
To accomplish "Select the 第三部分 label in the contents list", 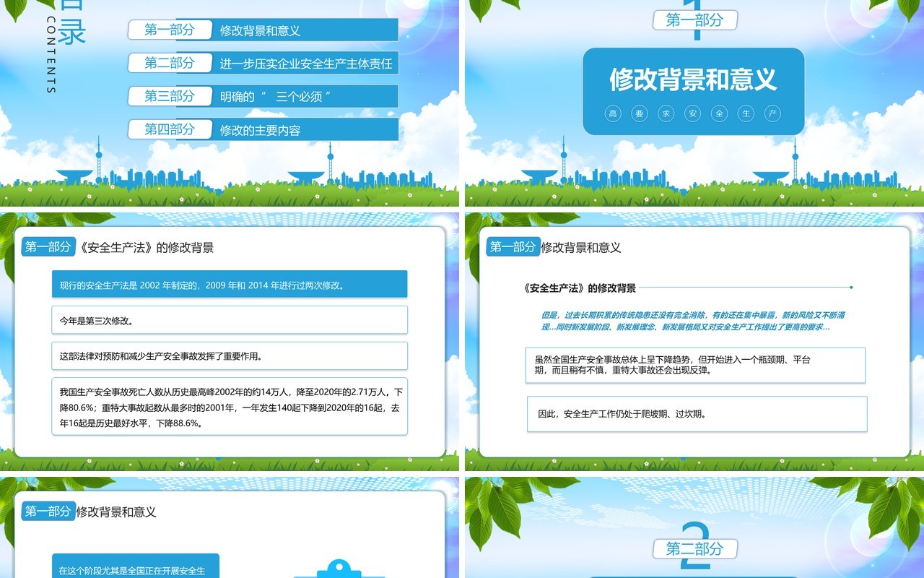I will (x=170, y=96).
